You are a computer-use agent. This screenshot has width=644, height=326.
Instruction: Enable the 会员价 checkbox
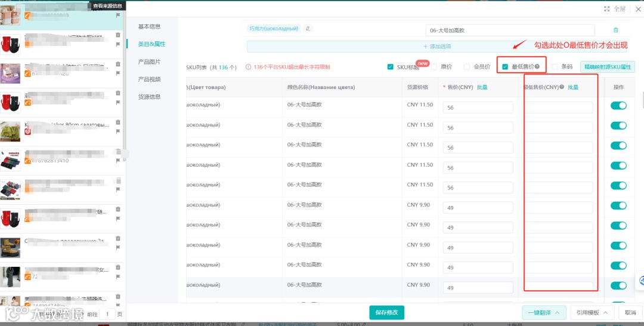(466, 67)
